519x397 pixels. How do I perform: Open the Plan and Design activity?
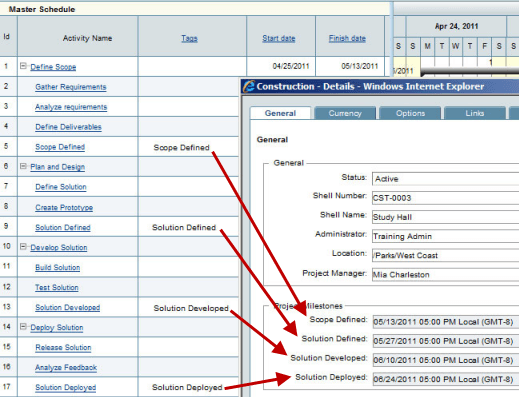point(58,167)
